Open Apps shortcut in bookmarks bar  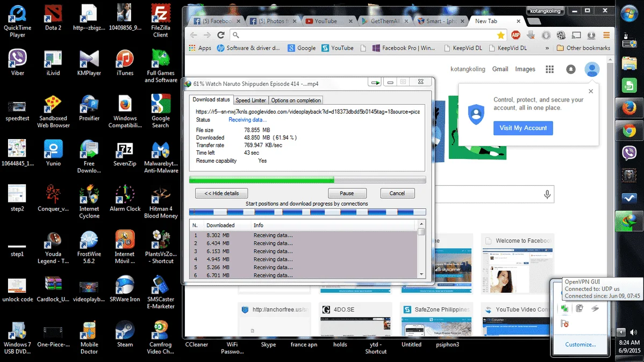199,48
